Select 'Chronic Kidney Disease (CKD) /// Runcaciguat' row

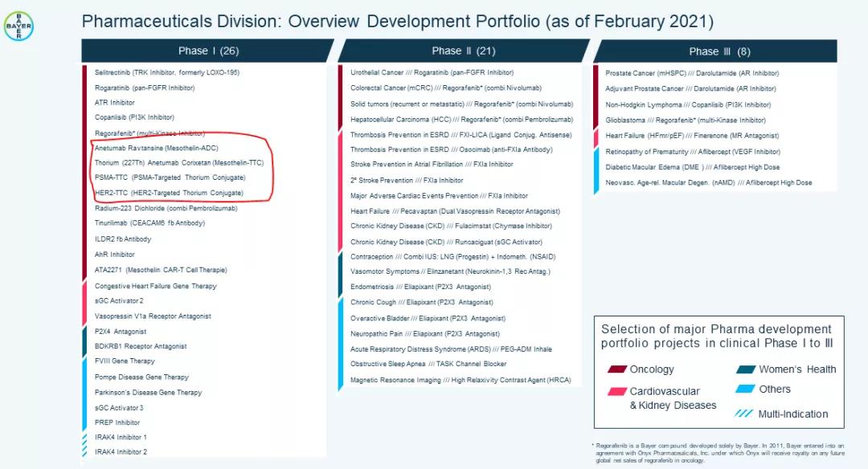(446, 243)
